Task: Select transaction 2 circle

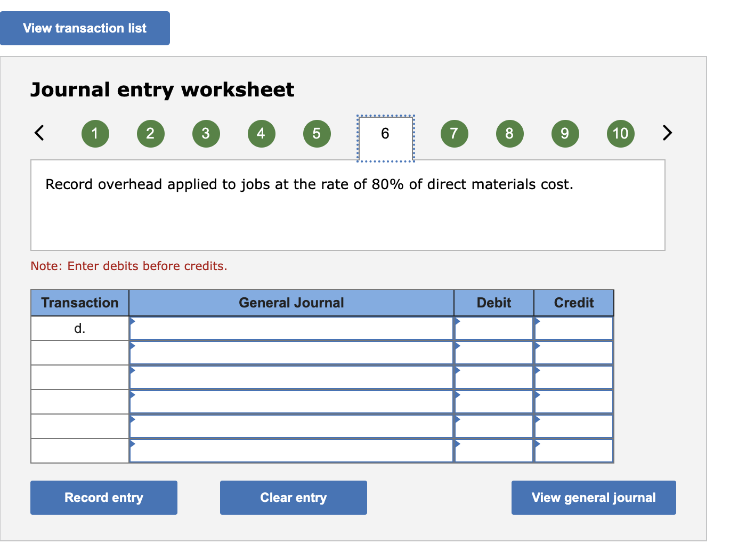Action: pos(150,134)
